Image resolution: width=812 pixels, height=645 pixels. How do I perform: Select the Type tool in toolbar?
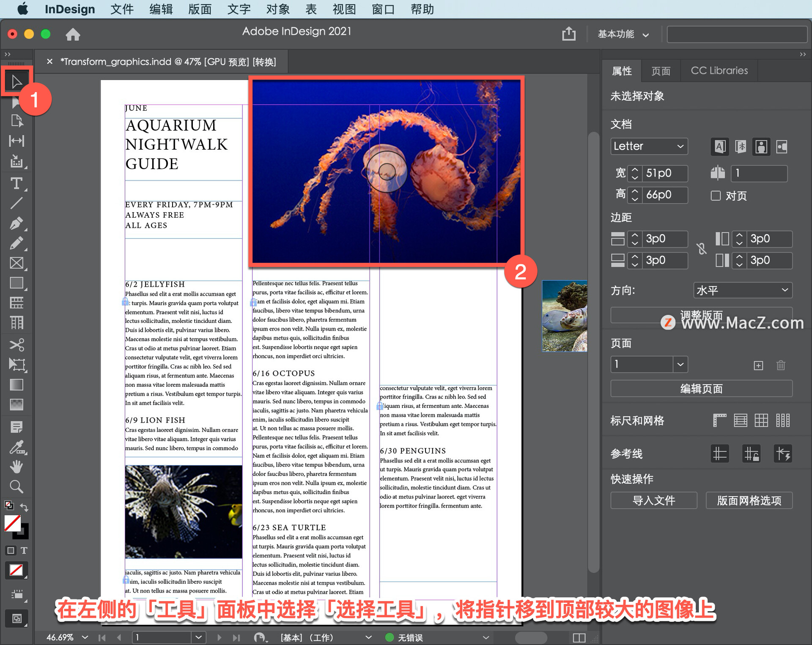(x=16, y=183)
